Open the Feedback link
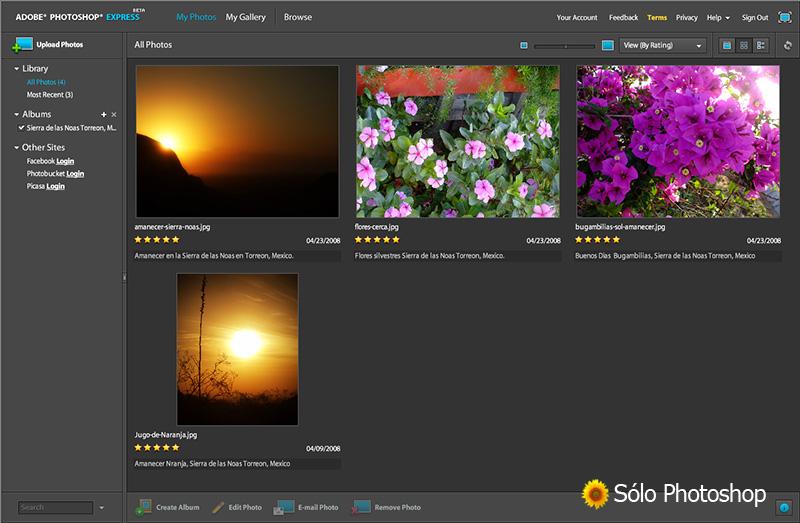 click(x=623, y=17)
